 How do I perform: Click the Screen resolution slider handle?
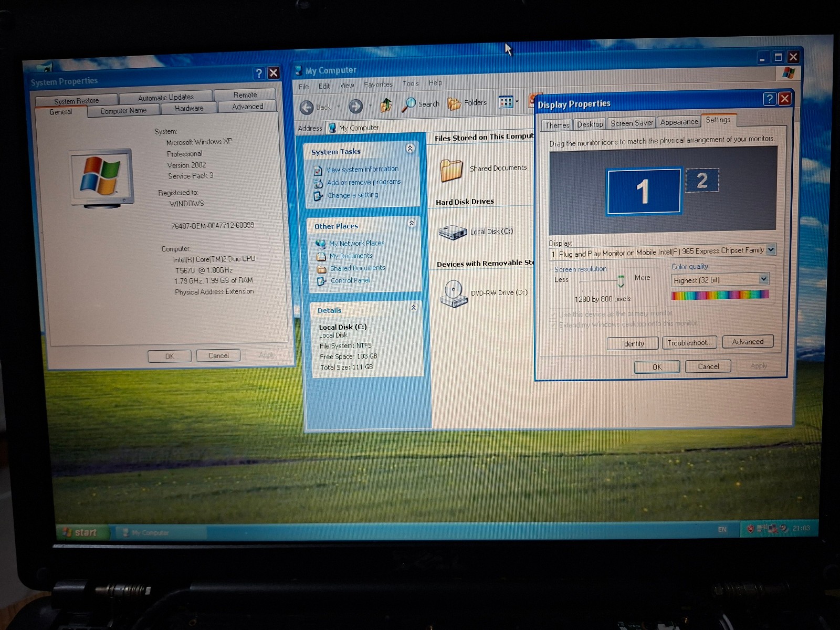[621, 281]
